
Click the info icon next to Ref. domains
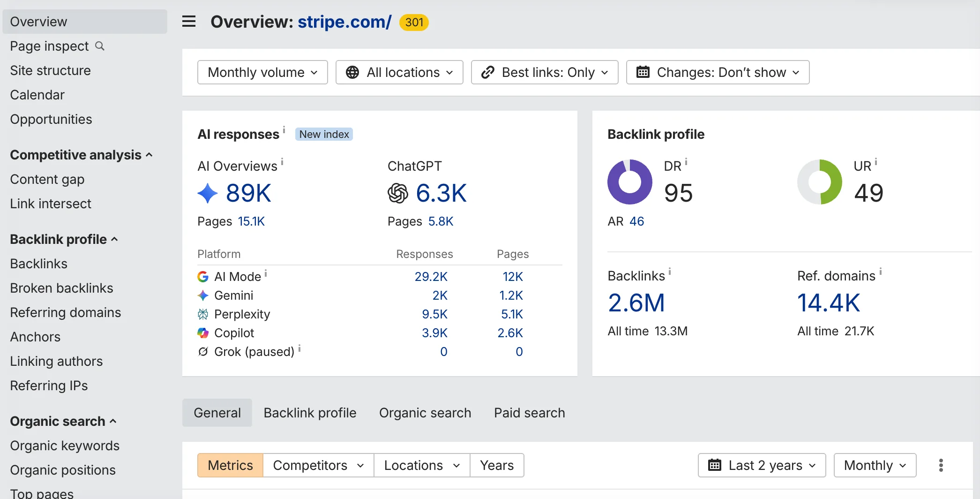(881, 271)
